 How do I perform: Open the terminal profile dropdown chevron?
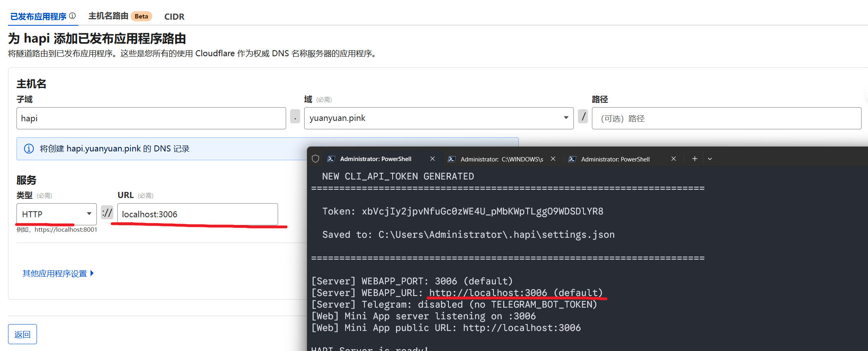pos(710,159)
